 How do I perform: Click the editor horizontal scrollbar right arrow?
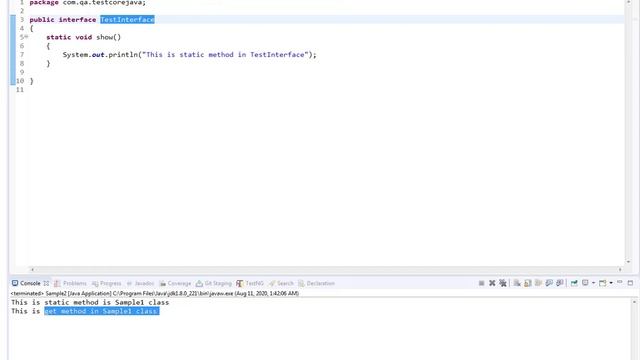[x=620, y=269]
